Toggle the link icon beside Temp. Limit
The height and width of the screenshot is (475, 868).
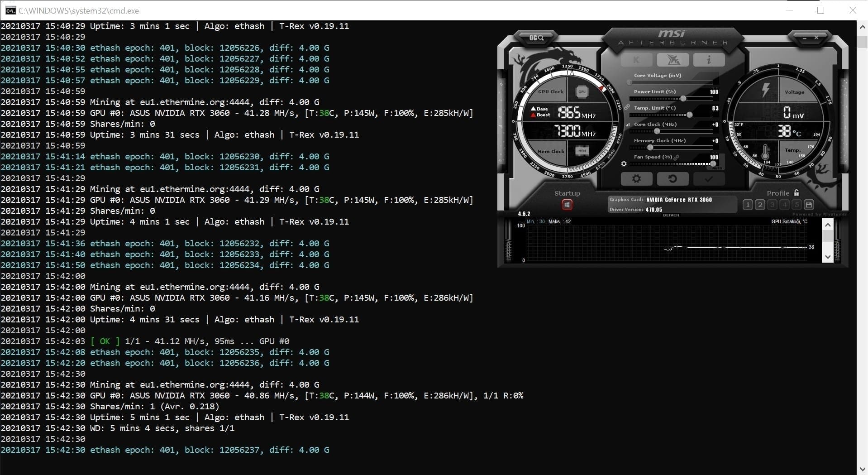click(x=627, y=108)
